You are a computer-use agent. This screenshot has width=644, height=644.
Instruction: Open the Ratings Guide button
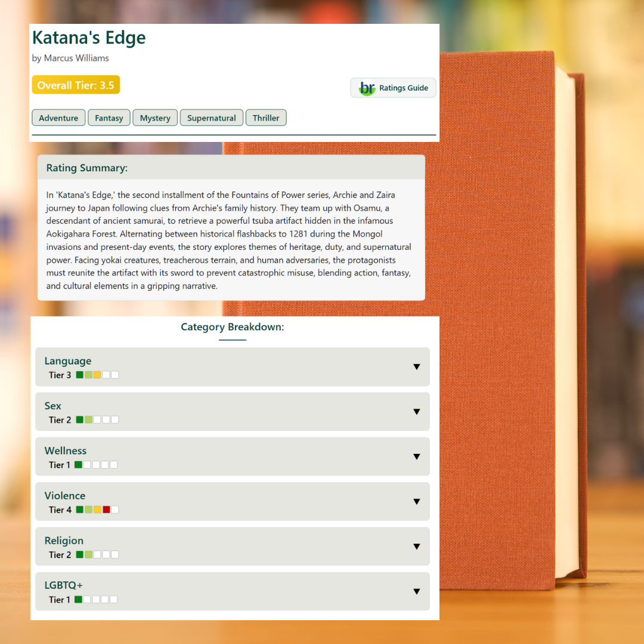(394, 88)
